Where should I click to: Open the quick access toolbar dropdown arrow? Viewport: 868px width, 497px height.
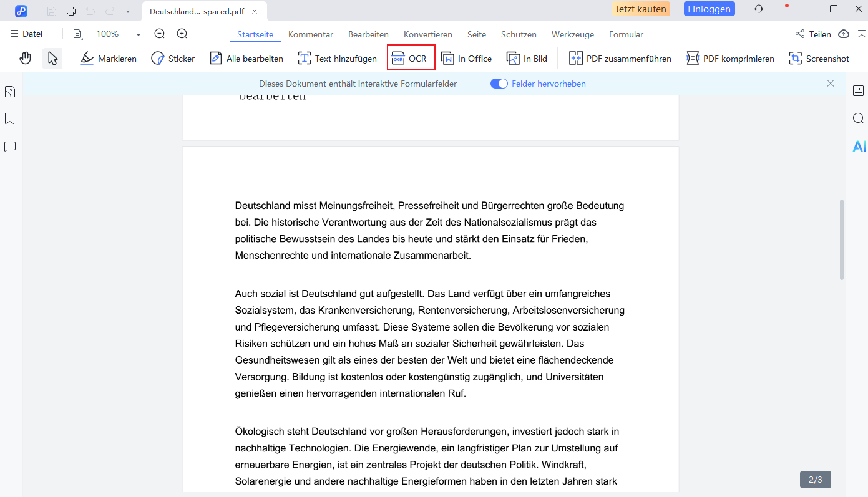128,11
